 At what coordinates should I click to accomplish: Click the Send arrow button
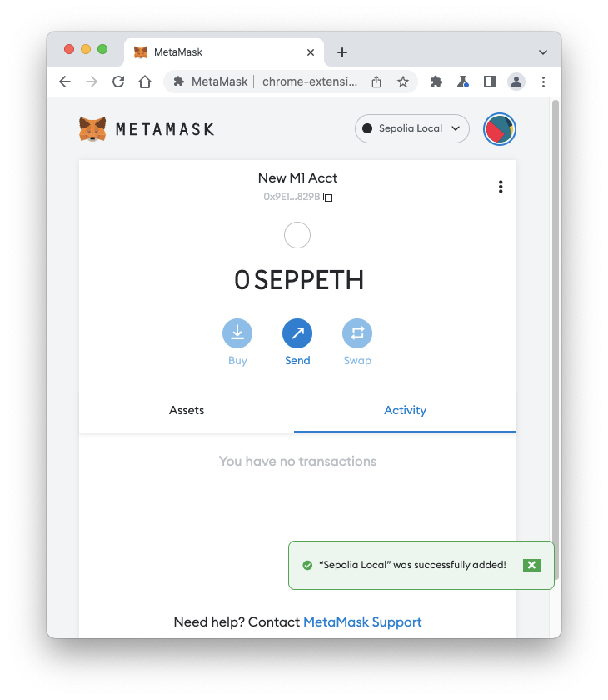[297, 333]
